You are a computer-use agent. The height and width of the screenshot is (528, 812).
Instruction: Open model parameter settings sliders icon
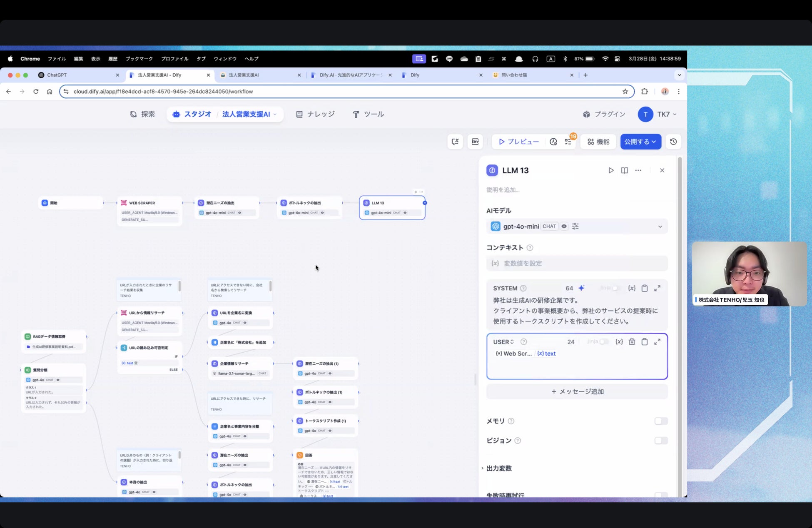575,226
